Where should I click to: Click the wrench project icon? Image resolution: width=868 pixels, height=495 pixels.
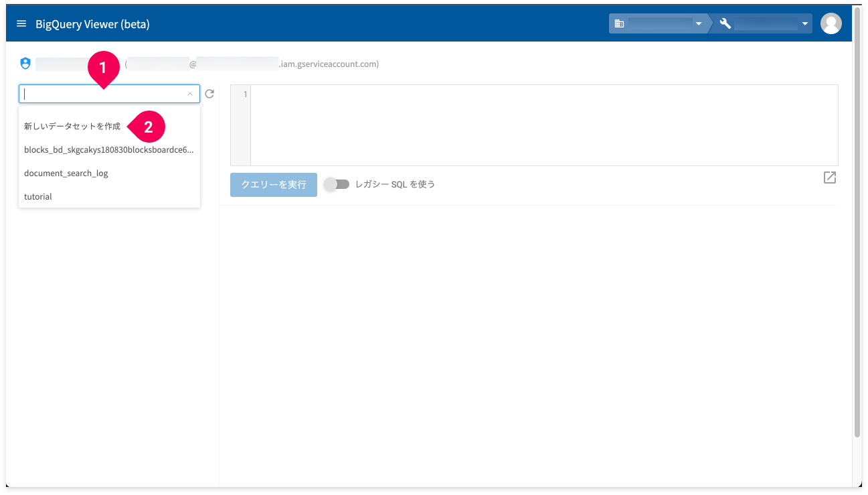pyautogui.click(x=725, y=23)
